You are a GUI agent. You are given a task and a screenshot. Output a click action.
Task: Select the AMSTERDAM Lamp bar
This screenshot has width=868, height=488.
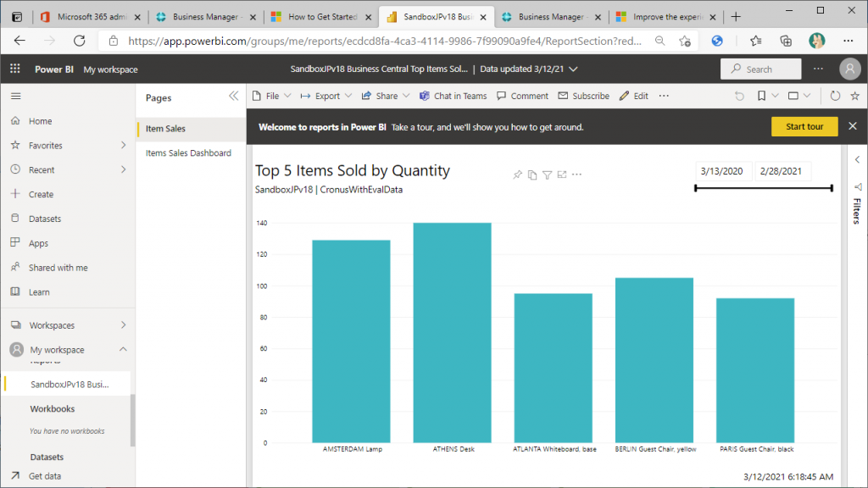tap(351, 341)
